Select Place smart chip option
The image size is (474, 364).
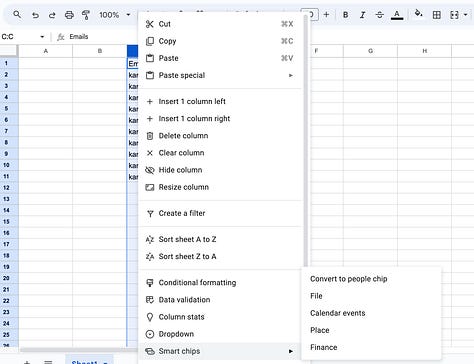pyautogui.click(x=371, y=330)
